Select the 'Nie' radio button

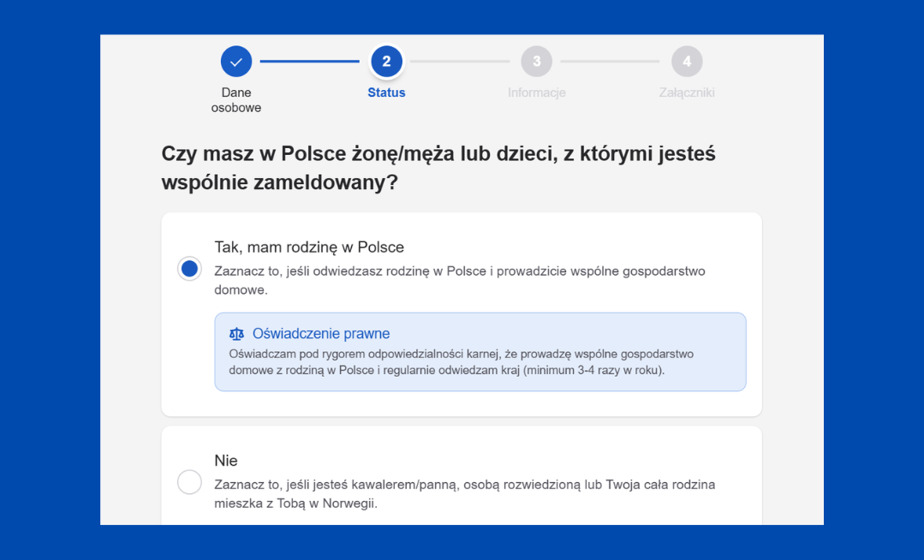coord(189,482)
